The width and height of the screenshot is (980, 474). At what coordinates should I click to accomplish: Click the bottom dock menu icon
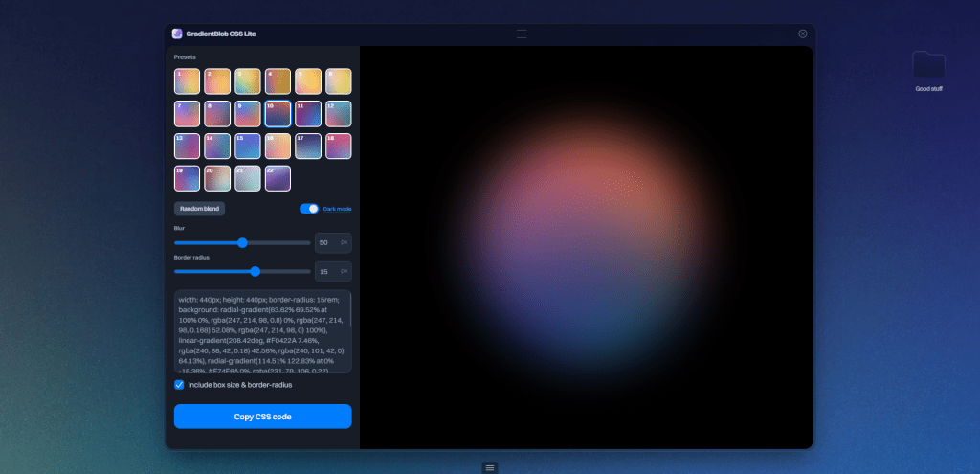pos(490,467)
